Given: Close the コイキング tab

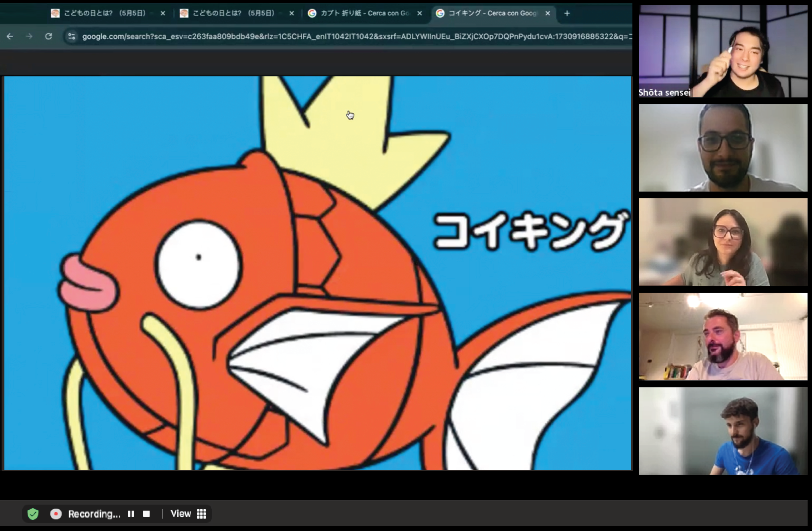Looking at the screenshot, I should click(x=548, y=13).
